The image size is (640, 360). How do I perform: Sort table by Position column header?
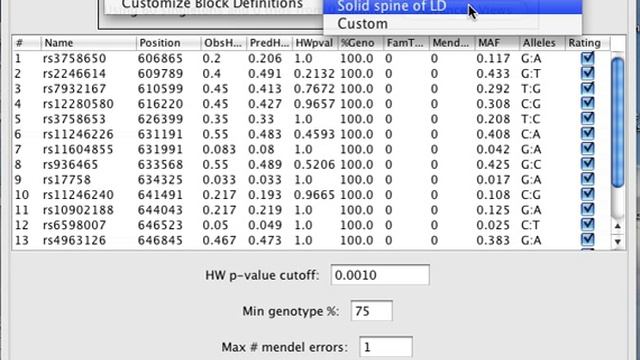tap(168, 43)
